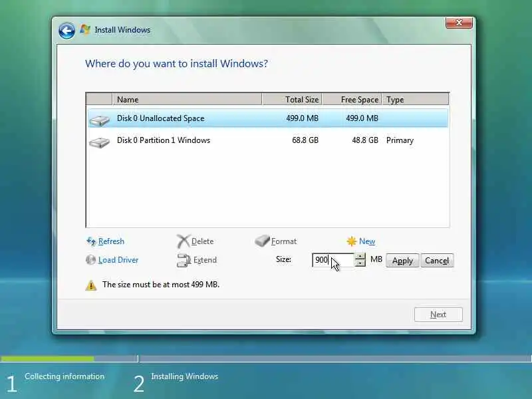Image resolution: width=532 pixels, height=399 pixels.
Task: Click the Extend option label
Action: (x=205, y=260)
